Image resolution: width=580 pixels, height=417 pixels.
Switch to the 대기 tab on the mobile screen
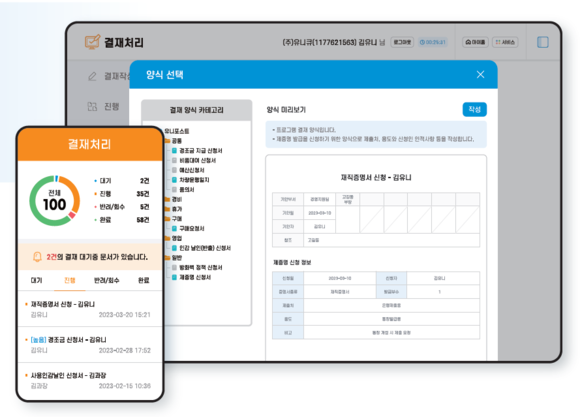point(36,280)
